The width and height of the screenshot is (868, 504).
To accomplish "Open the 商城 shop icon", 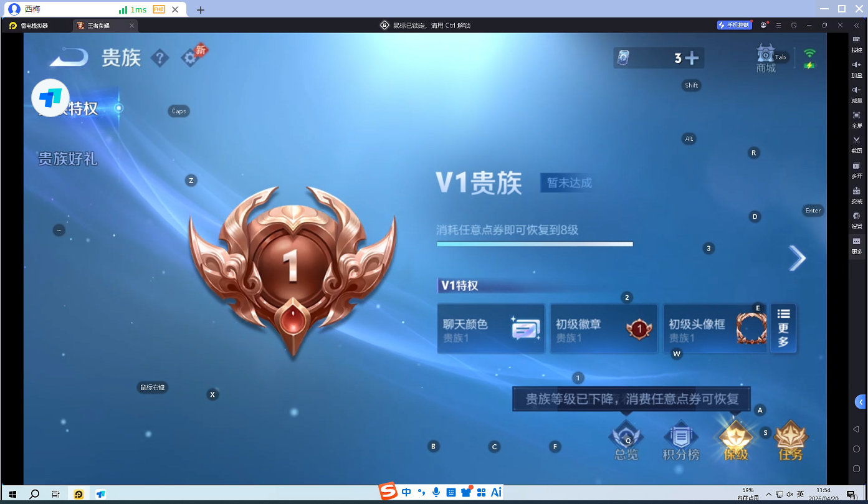I will pyautogui.click(x=766, y=59).
